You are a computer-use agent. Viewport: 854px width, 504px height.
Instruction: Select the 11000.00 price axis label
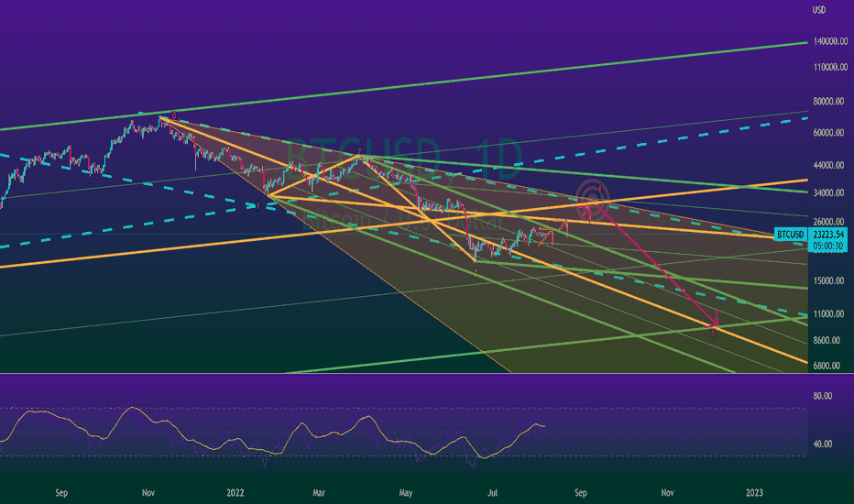828,314
